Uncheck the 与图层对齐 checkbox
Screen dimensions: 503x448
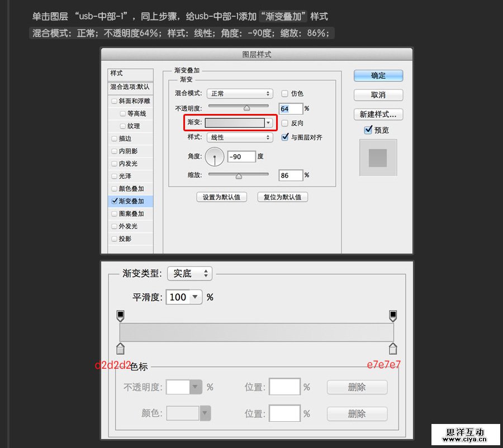click(x=285, y=137)
